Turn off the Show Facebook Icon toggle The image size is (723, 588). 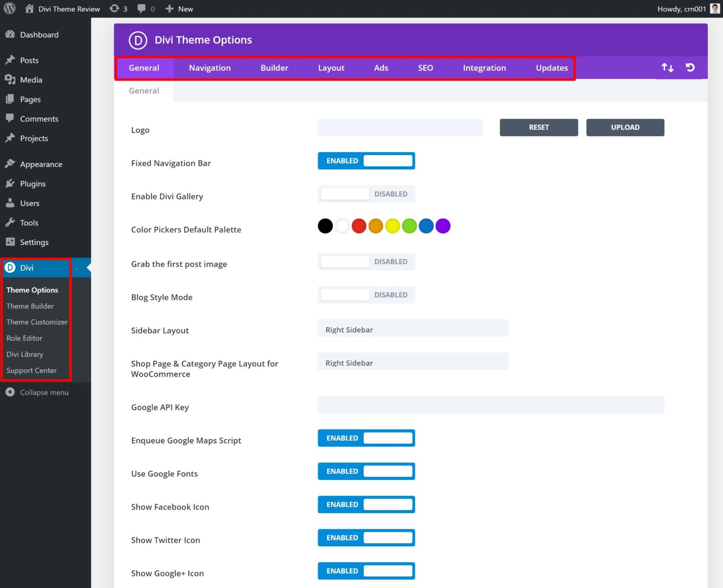point(366,504)
